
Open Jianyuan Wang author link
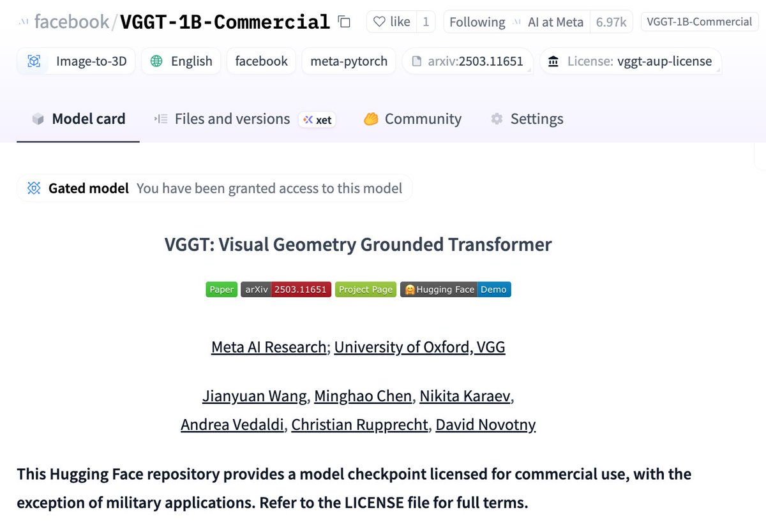click(255, 395)
